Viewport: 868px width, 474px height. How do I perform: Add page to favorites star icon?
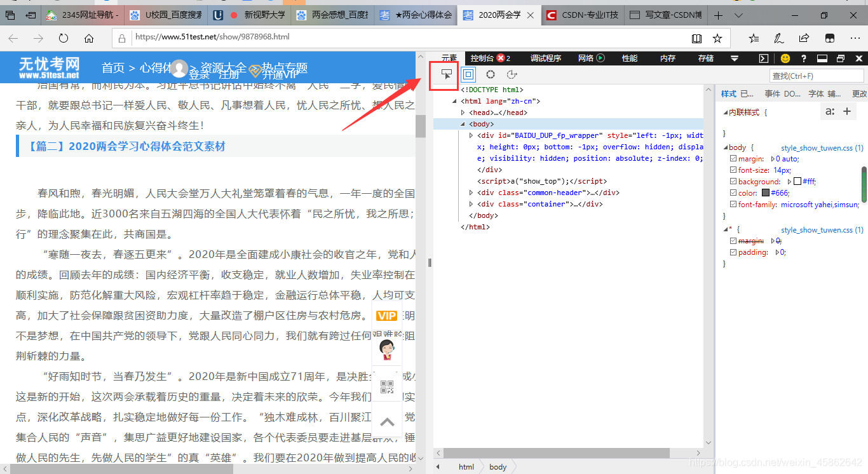717,38
